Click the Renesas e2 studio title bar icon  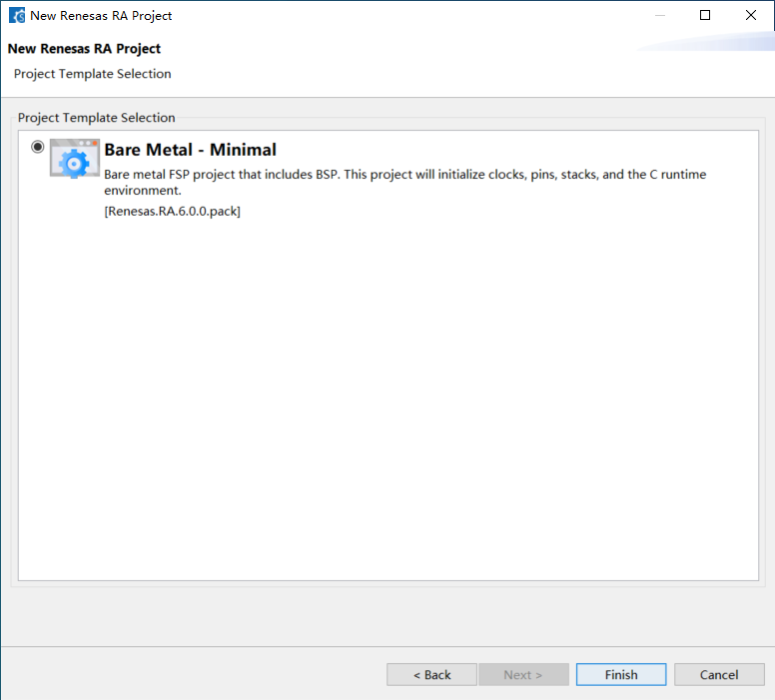(17, 15)
